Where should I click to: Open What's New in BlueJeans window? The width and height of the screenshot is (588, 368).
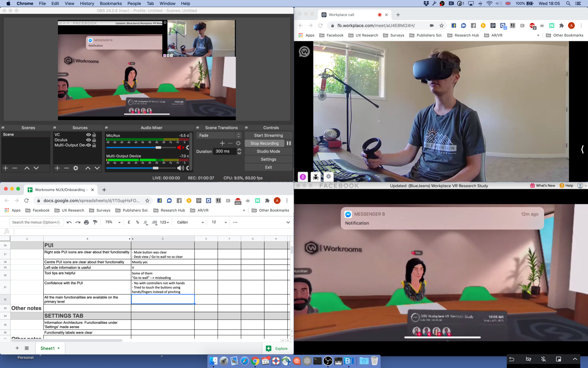[542, 185]
